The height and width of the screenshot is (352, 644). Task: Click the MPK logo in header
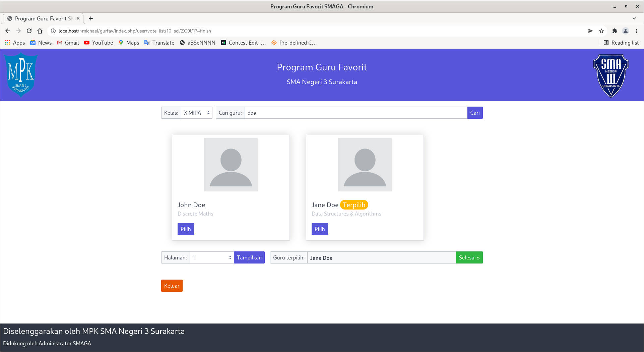coord(21,75)
